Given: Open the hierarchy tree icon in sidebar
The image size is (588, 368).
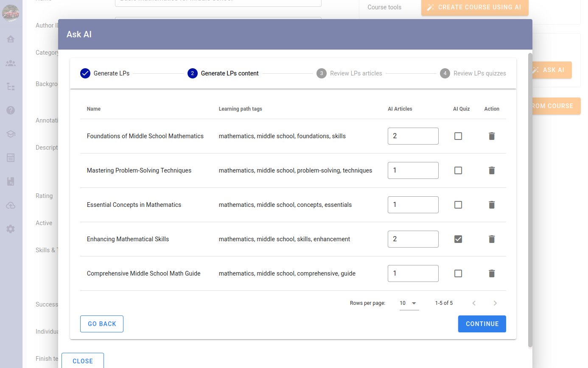Looking at the screenshot, I should point(11,87).
